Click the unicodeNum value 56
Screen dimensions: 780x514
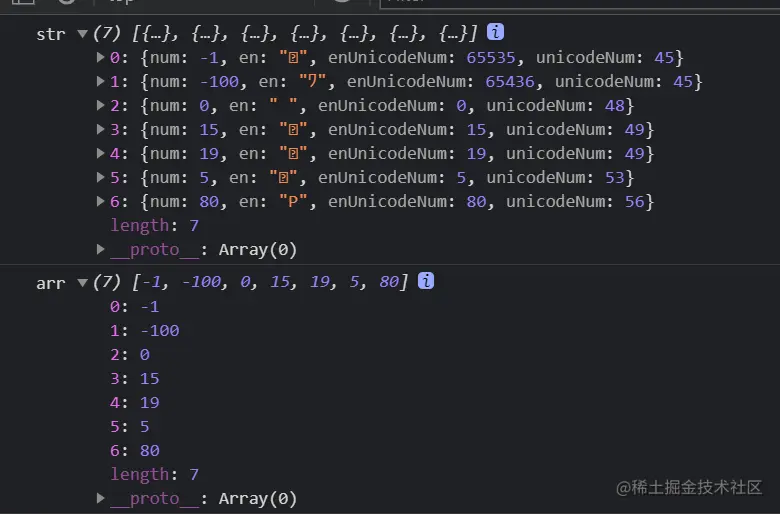pos(635,202)
